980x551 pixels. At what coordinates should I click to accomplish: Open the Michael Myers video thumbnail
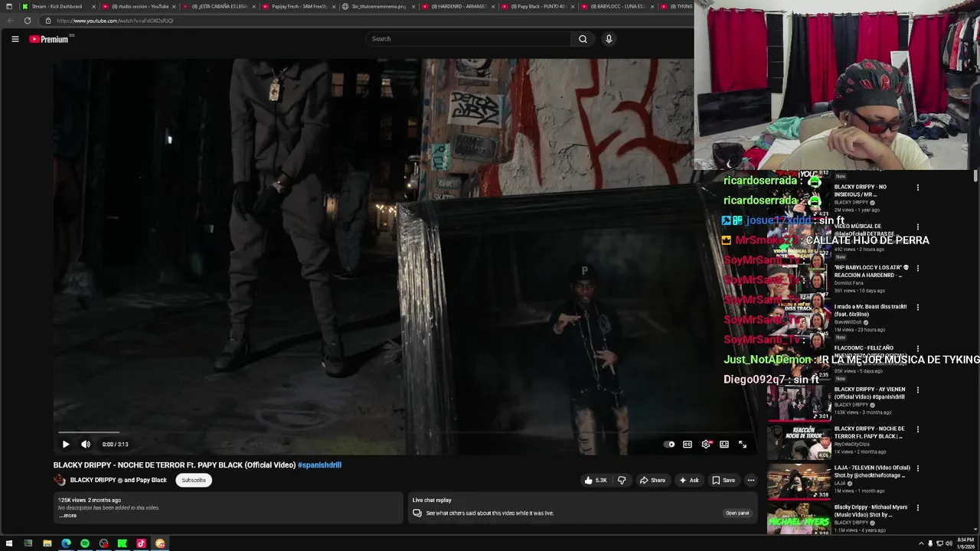coord(799,520)
